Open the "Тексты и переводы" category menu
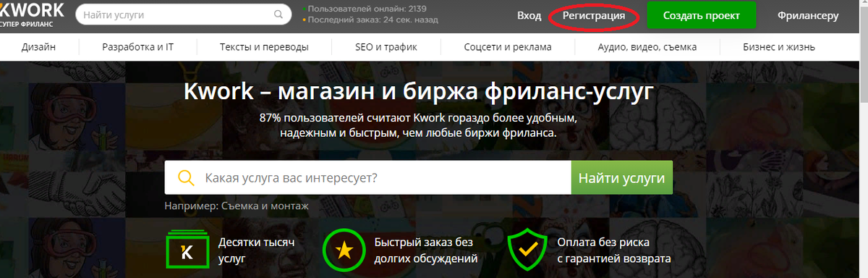 [x=264, y=47]
